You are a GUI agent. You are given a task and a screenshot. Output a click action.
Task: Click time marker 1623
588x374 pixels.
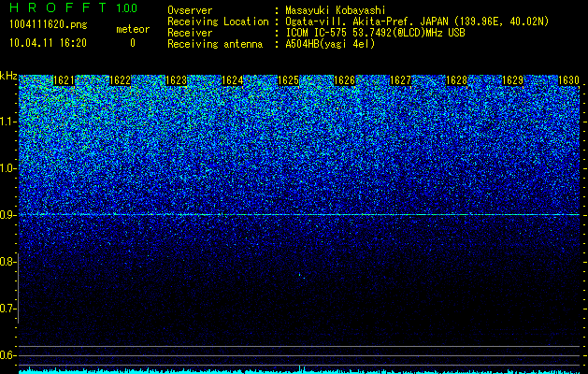(x=177, y=80)
